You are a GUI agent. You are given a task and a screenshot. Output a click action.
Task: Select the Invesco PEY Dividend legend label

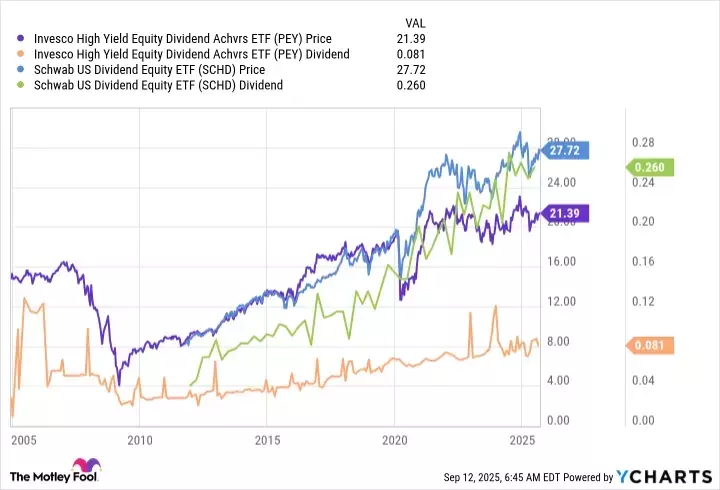point(190,53)
